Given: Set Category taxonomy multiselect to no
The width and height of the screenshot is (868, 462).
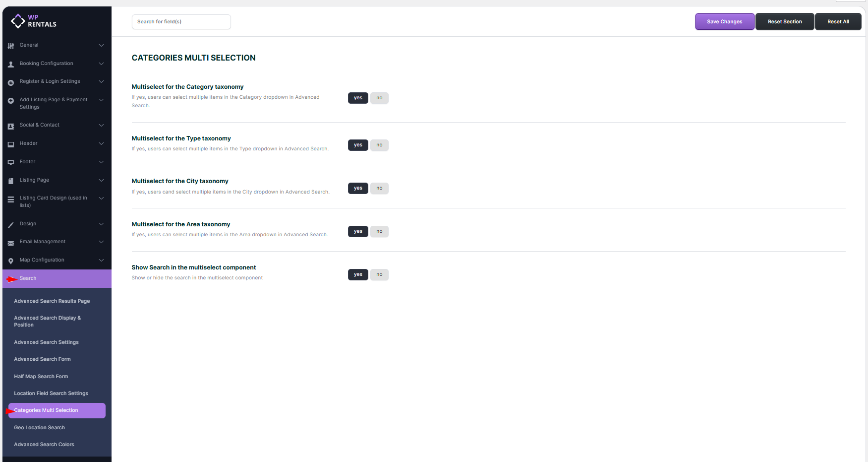Looking at the screenshot, I should 379,98.
